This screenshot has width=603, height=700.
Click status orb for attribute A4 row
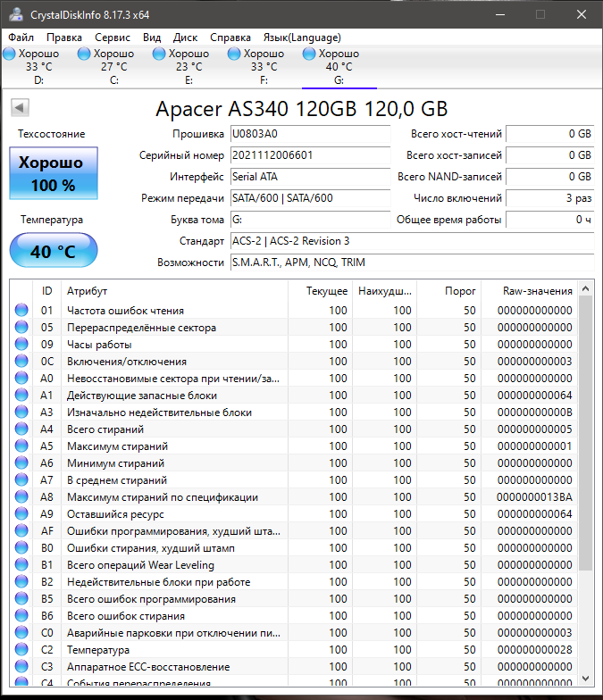click(x=21, y=429)
